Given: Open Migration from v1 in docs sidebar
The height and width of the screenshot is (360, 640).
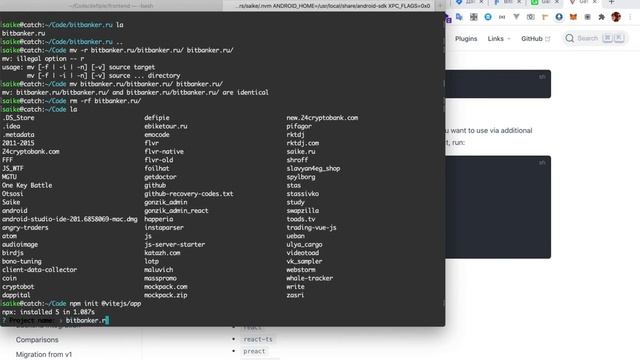Looking at the screenshot, I should 44,354.
